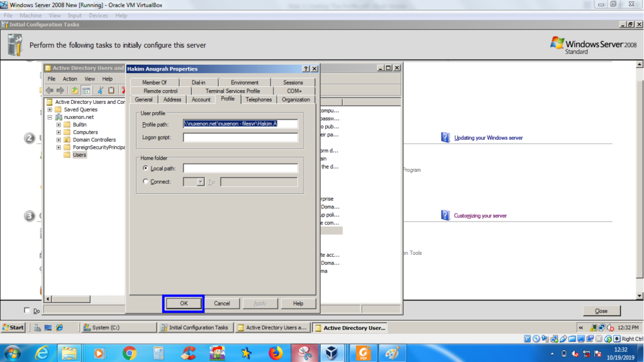Open Updating your Windows server link
Viewport: 644px width, 362px height.
488,138
